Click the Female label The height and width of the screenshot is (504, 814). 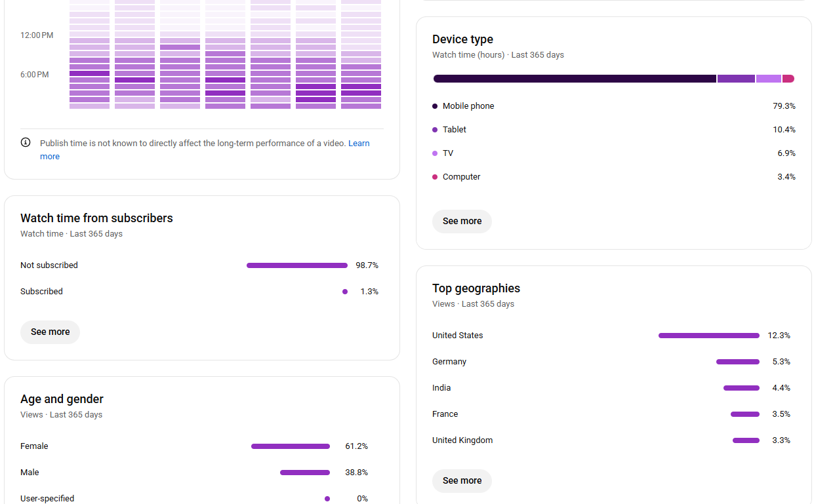point(34,446)
